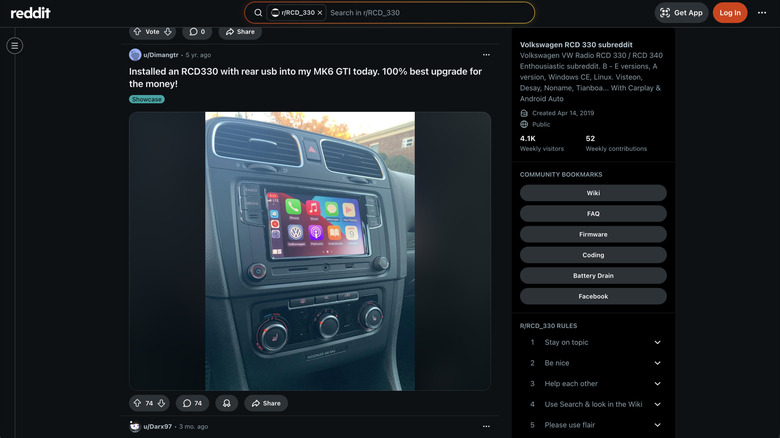Viewport: 780px width, 438px height.
Task: Downvote the RCD330 MK6 GTI post
Action: coord(161,403)
